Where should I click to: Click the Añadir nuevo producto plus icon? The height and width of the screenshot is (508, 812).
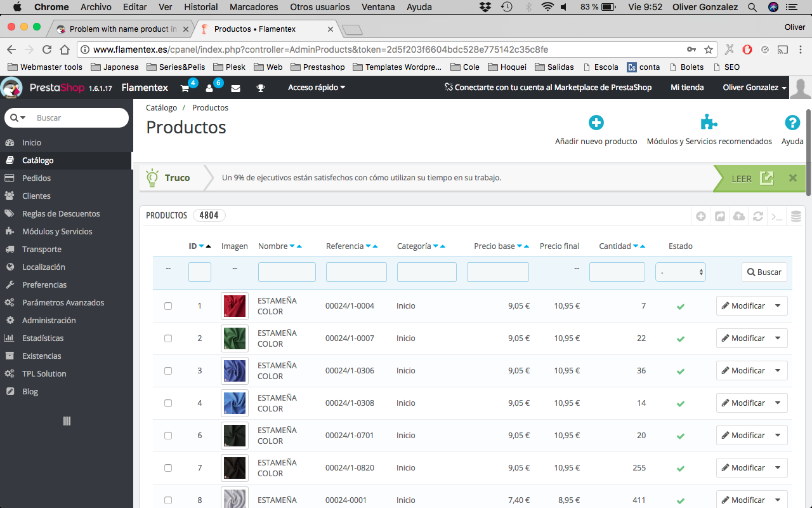(596, 123)
